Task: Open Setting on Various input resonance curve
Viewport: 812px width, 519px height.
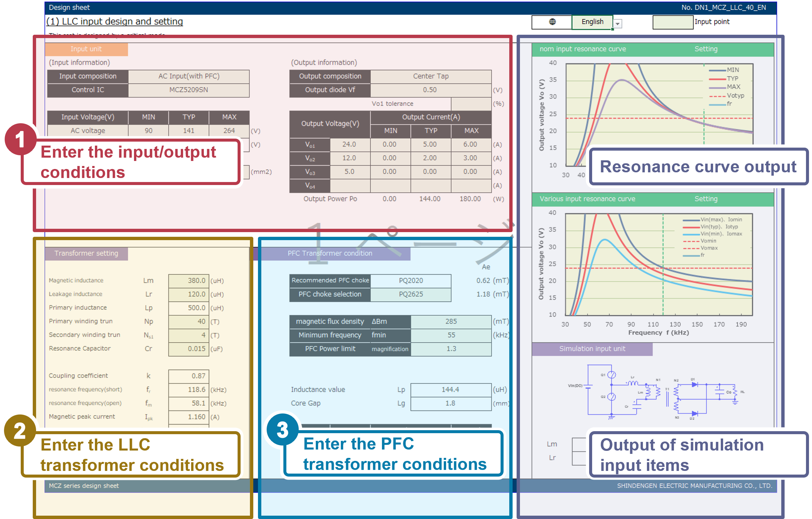Action: 705,199
